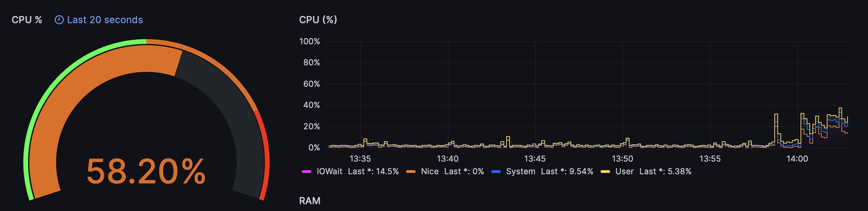Click the 13:50 time axis label

click(x=622, y=159)
